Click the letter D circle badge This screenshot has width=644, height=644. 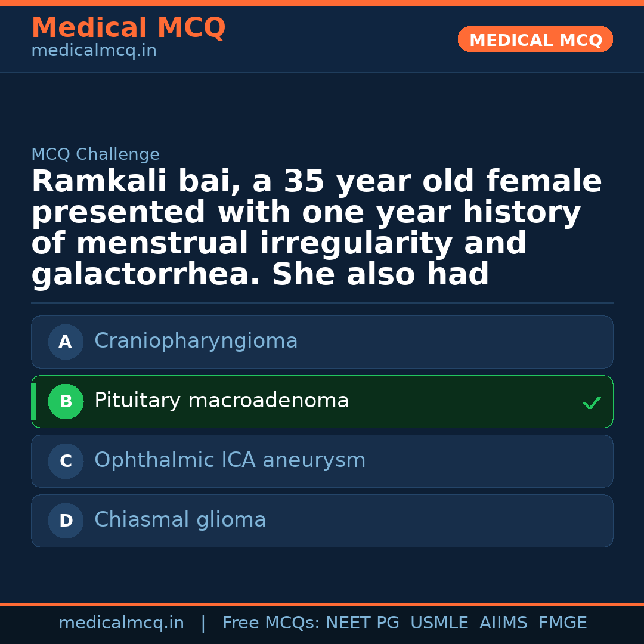tap(66, 521)
